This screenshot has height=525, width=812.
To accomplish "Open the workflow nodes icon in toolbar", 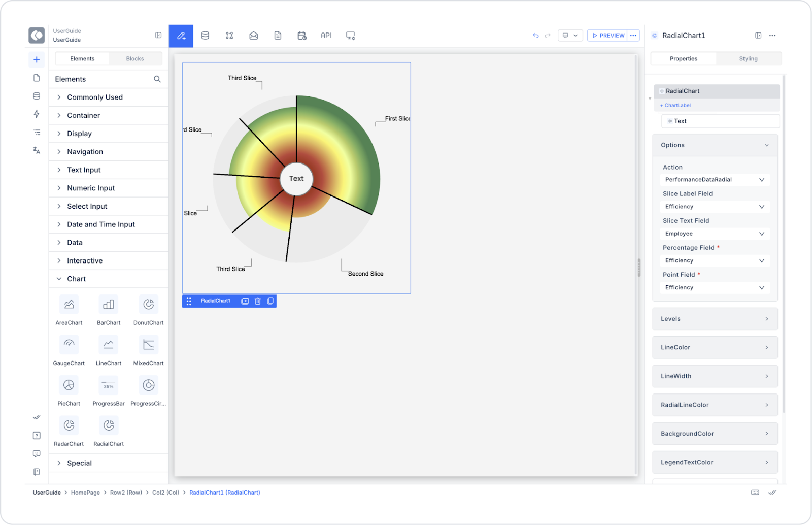I will (x=229, y=36).
